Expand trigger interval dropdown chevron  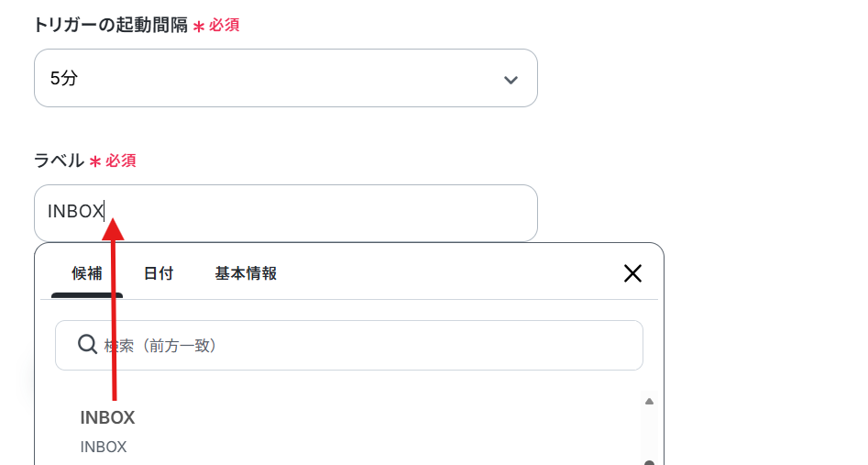click(x=511, y=80)
